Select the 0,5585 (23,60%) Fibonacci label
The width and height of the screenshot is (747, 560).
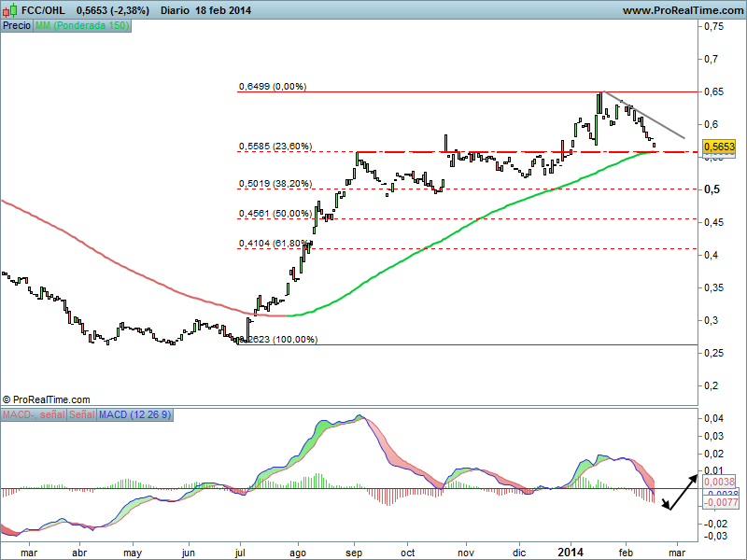(x=275, y=146)
